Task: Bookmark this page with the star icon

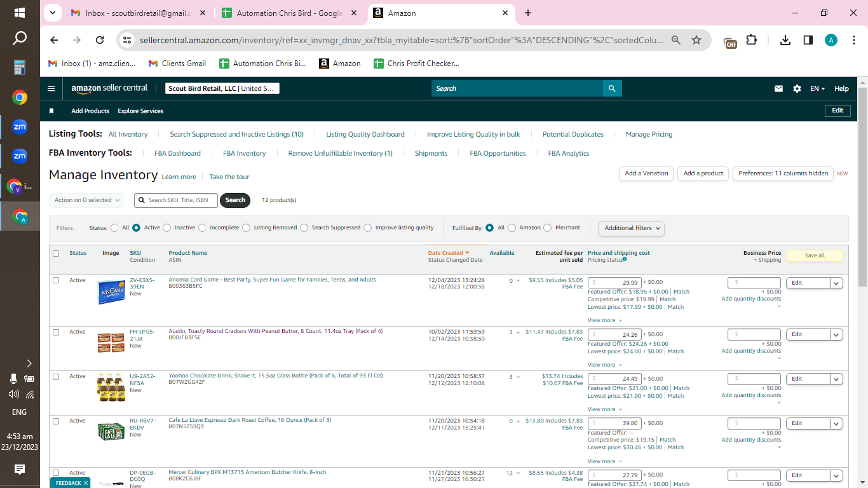Action: pyautogui.click(x=696, y=40)
